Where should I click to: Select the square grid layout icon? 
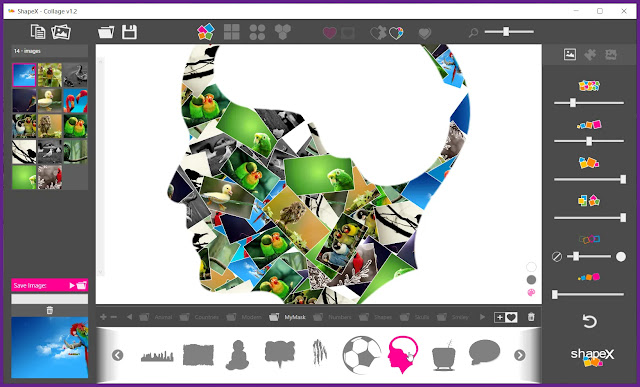pyautogui.click(x=231, y=32)
